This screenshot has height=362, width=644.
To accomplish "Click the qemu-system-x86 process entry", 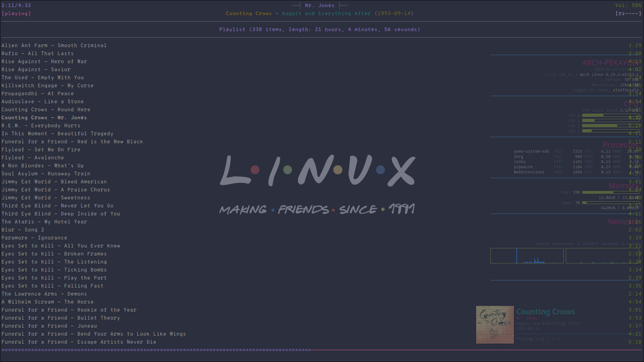I will (x=531, y=152).
